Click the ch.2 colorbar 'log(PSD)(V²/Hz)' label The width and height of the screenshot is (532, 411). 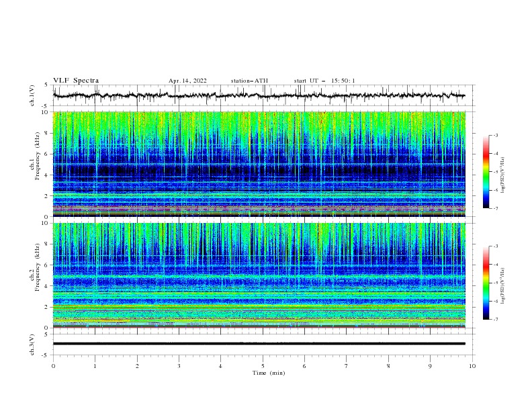[x=502, y=286]
